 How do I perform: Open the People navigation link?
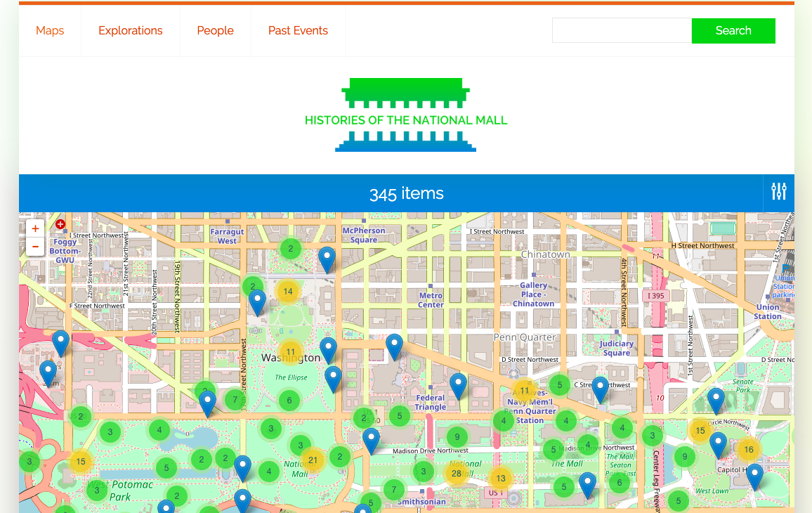pos(215,31)
